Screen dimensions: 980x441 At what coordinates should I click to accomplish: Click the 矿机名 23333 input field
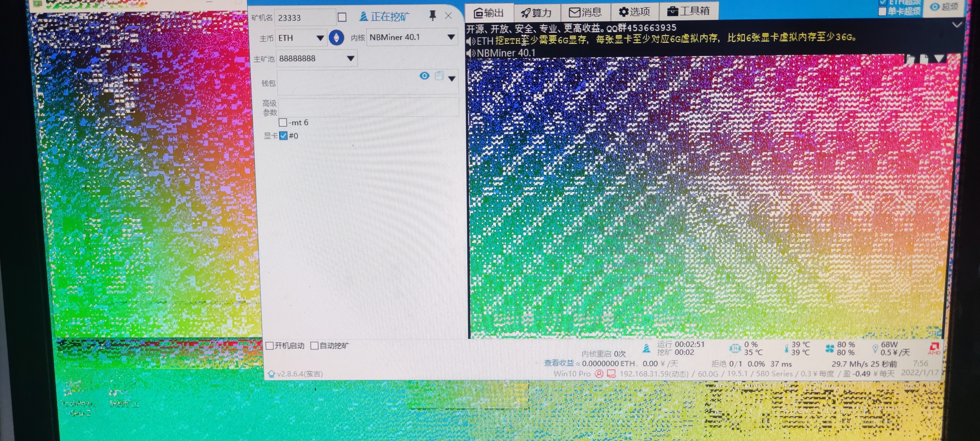coord(305,18)
